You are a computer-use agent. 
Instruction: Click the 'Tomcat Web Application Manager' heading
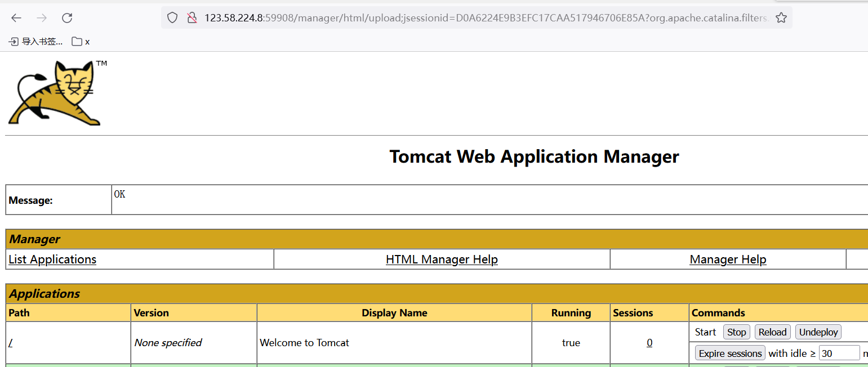(534, 156)
